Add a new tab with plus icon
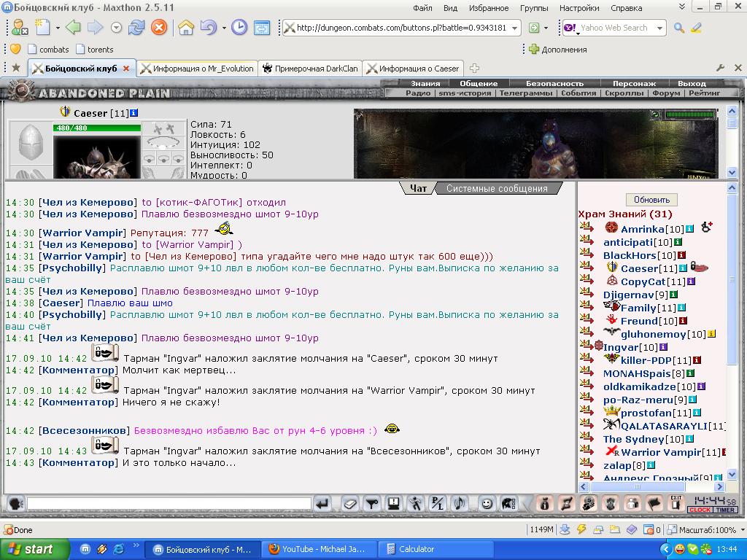 pyautogui.click(x=474, y=68)
